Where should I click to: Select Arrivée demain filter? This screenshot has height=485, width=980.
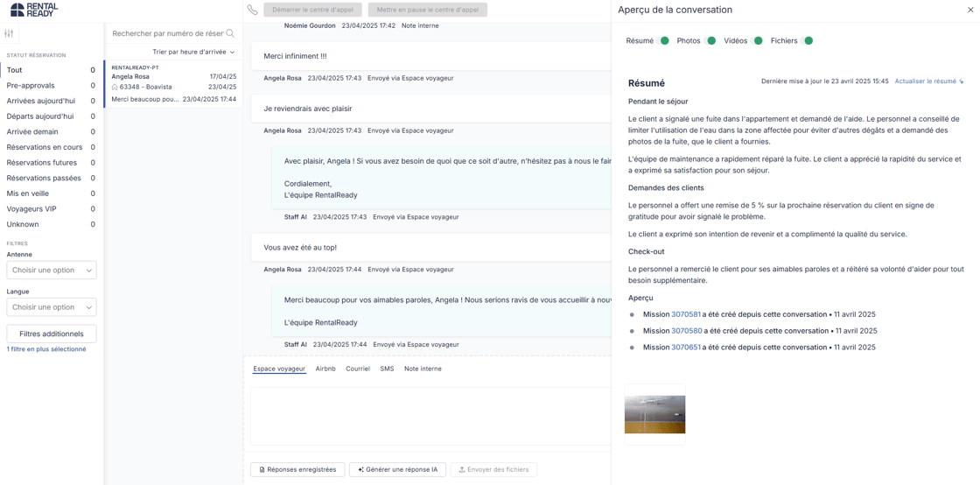(x=52, y=132)
